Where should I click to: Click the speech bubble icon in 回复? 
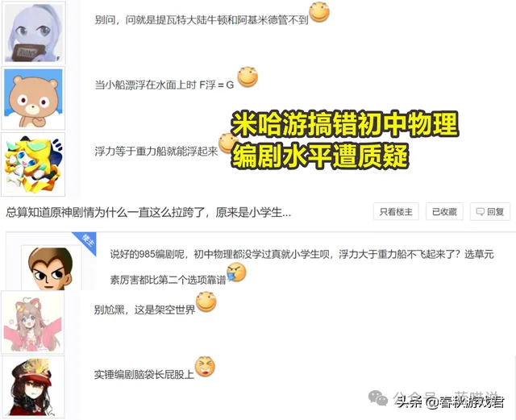481,212
